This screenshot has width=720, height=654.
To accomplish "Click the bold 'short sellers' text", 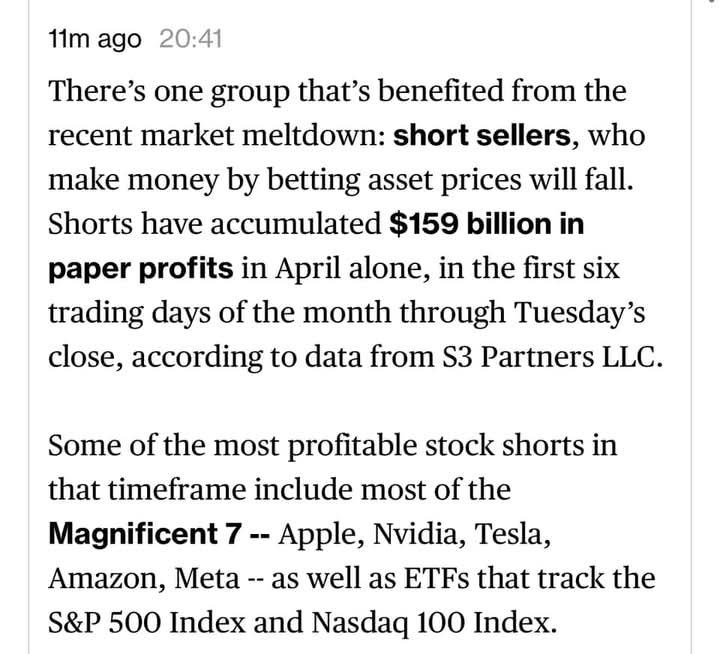I will [482, 135].
